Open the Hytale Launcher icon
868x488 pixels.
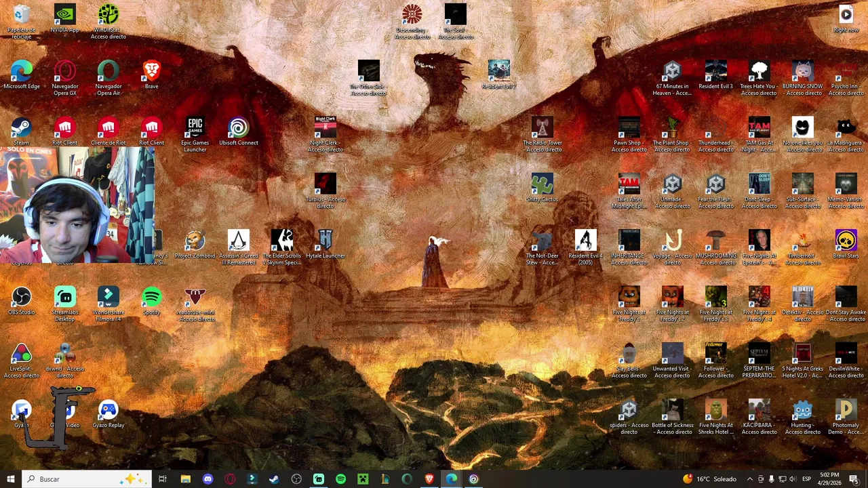click(325, 245)
